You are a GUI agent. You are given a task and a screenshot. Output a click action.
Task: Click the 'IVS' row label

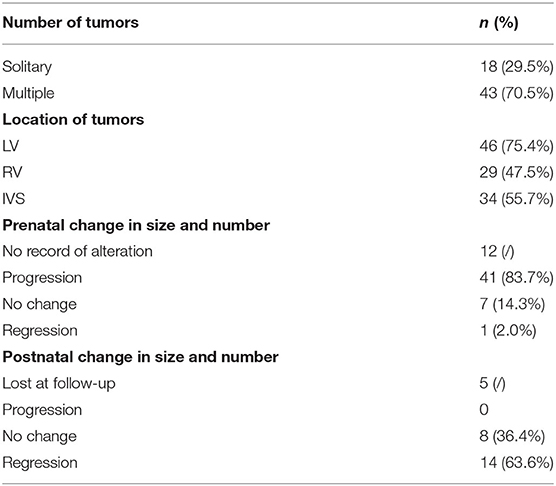coord(13,199)
